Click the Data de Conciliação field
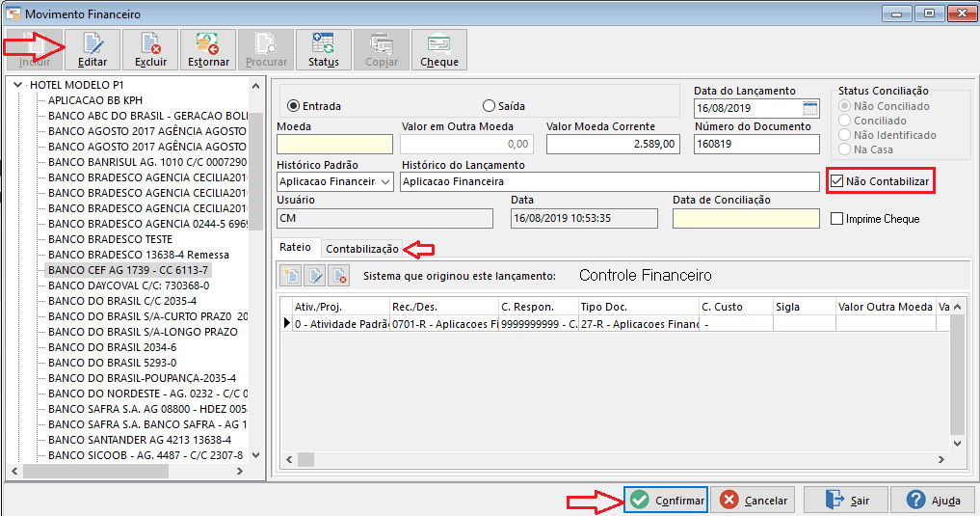The width and height of the screenshot is (980, 516). tap(746, 218)
